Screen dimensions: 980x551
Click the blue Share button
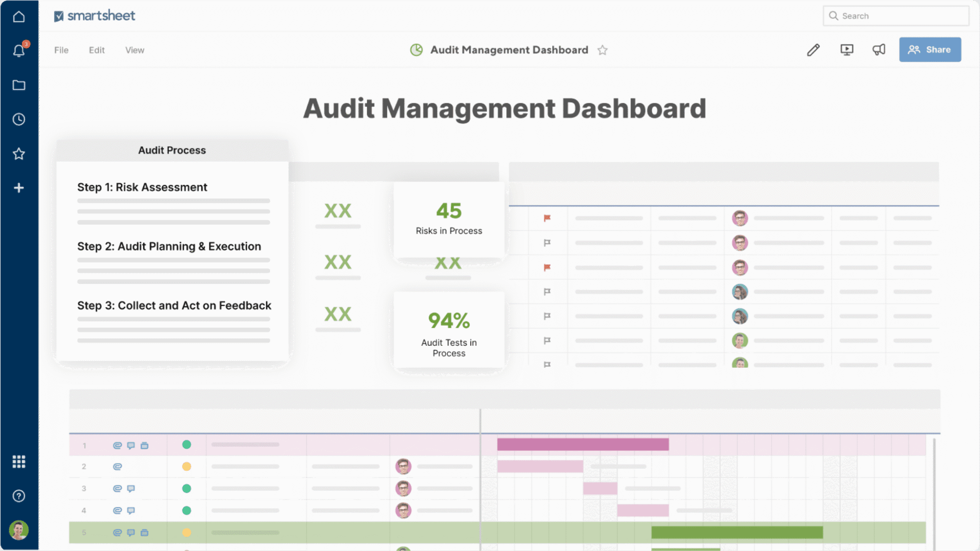click(x=930, y=49)
